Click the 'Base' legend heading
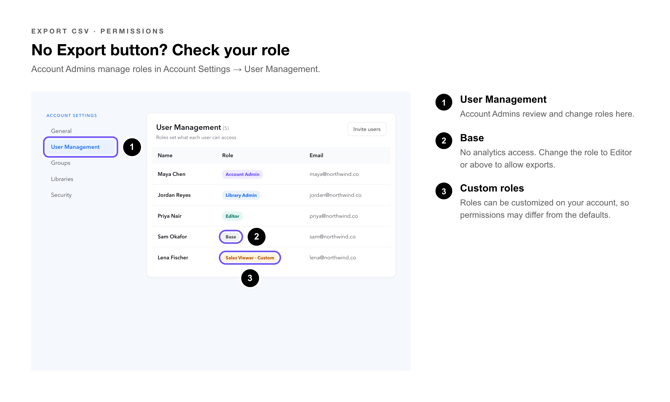This screenshot has height=402, width=670. tap(472, 138)
